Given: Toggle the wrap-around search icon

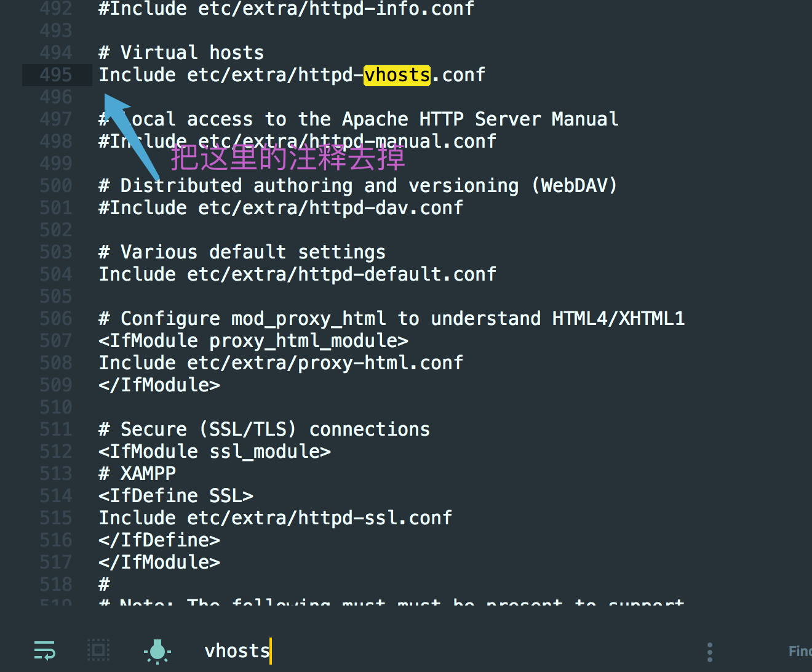Looking at the screenshot, I should coord(45,650).
